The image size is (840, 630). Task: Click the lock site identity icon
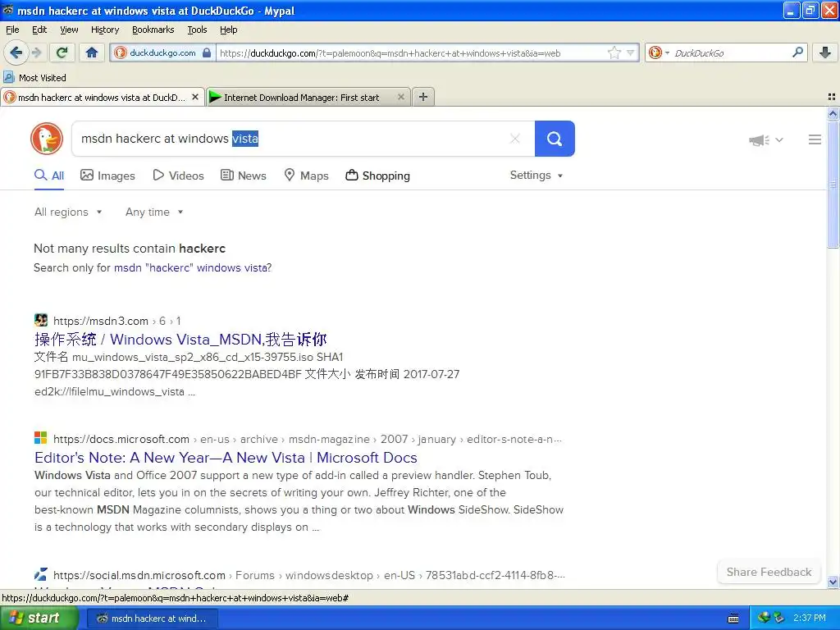tap(207, 52)
